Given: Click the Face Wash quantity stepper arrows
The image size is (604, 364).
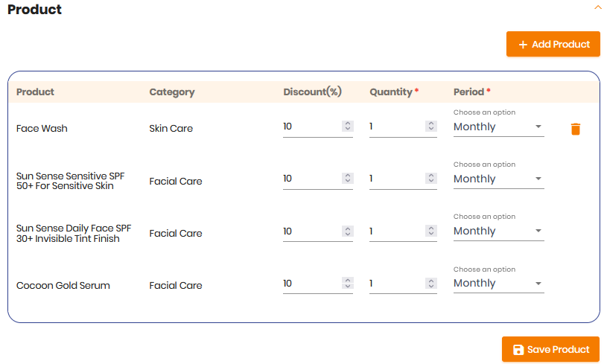Looking at the screenshot, I should coord(431,126).
